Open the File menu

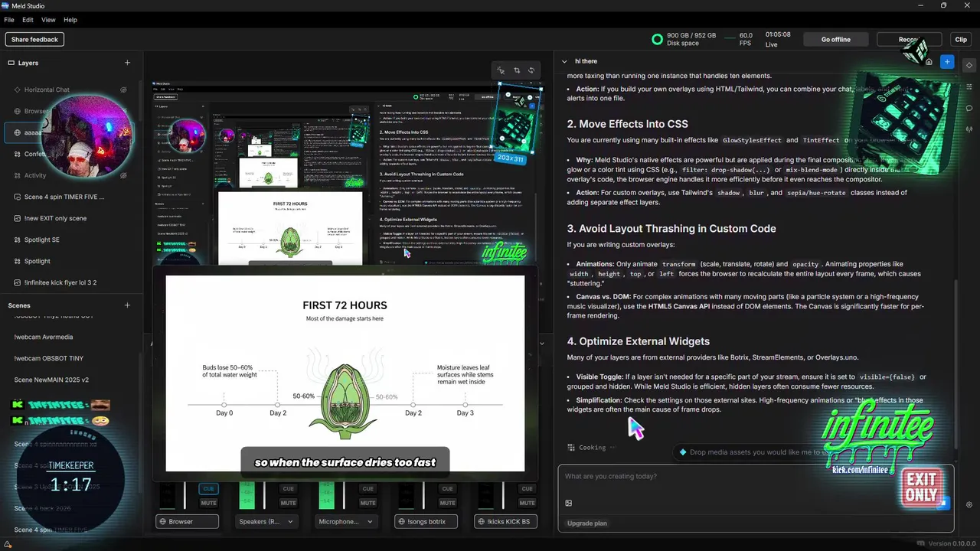coord(9,20)
